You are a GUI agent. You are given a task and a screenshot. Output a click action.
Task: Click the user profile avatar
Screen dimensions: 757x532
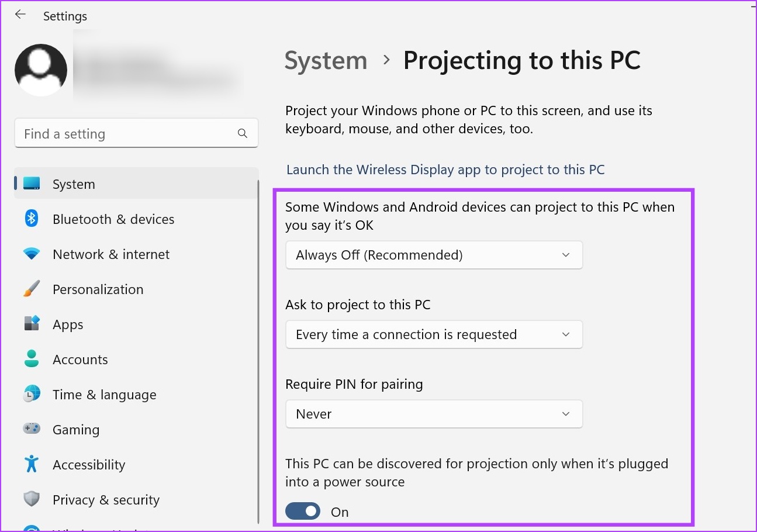pos(41,70)
